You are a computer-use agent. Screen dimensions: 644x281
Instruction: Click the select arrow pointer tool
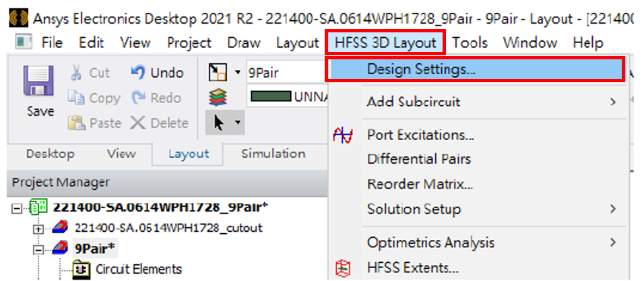[x=218, y=123]
